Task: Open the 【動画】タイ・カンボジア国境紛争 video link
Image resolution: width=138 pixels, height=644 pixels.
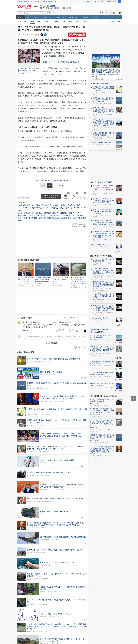Action: click(x=60, y=62)
